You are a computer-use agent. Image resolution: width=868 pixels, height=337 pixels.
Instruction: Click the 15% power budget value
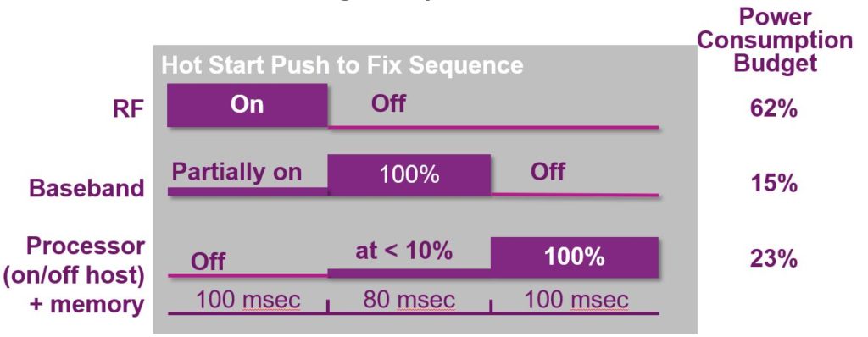point(774,184)
